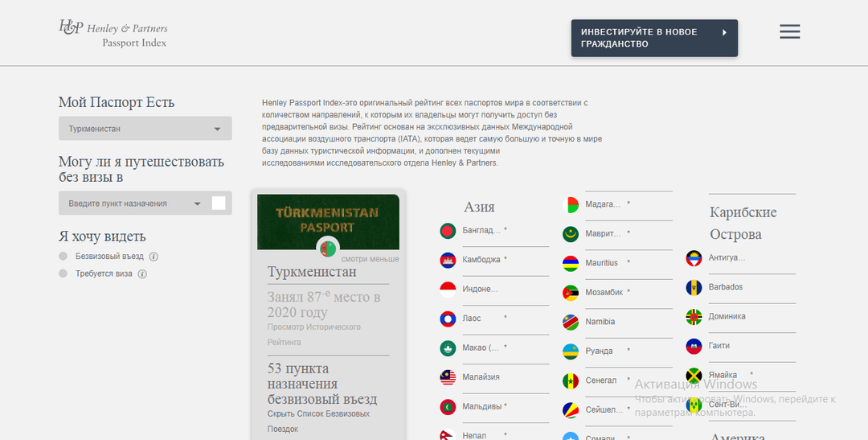This screenshot has height=440, width=868.
Task: Click Скрыть Список Безвизовых Поездок link
Action: coord(318,421)
